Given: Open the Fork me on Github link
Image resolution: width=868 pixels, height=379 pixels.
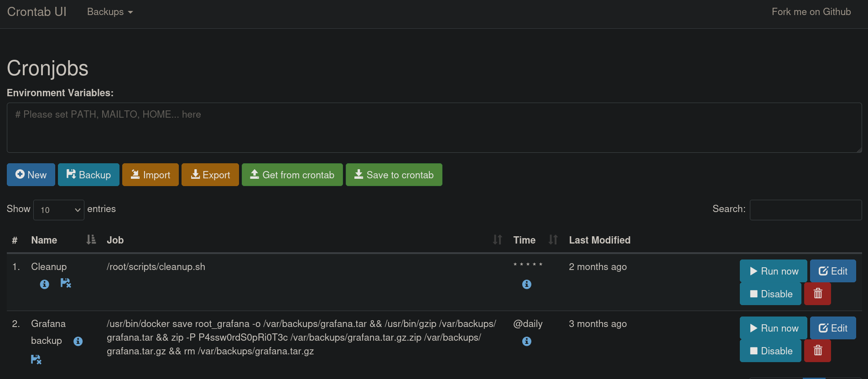Looking at the screenshot, I should tap(811, 12).
